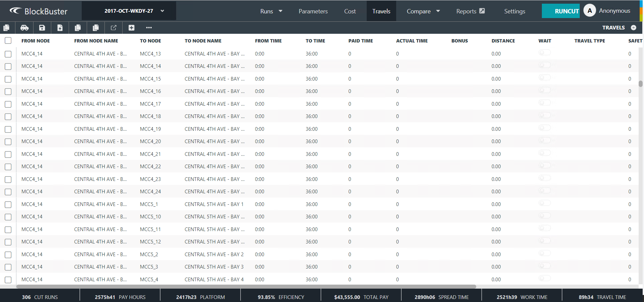The width and height of the screenshot is (644, 302).
Task: Click the external link export icon
Action: 114,28
